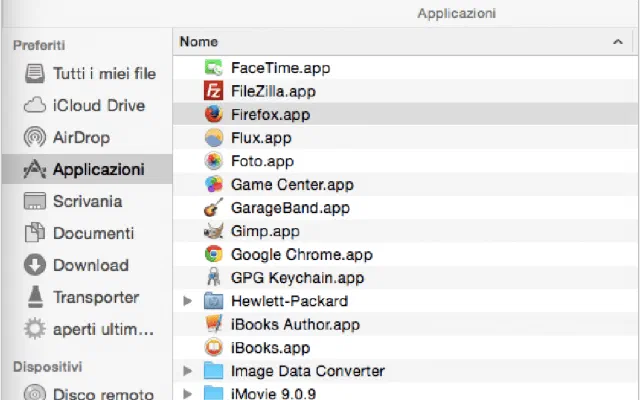Screen dimensions: 640x400
Task: Select the FaceTime.app file name
Action: click(280, 68)
